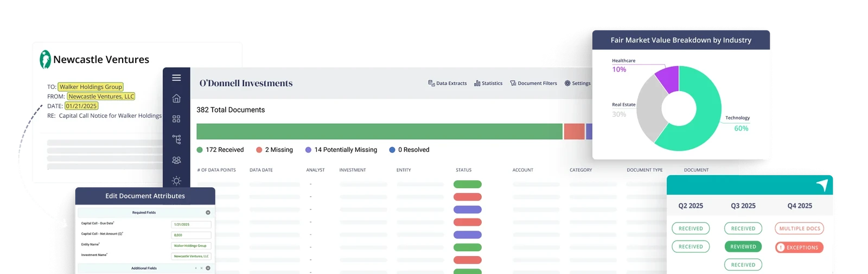Click the O'Donnell Investments title

tap(246, 83)
